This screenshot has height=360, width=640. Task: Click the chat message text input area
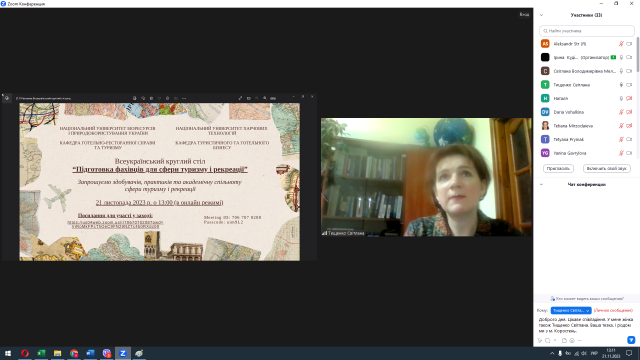[x=586, y=325]
